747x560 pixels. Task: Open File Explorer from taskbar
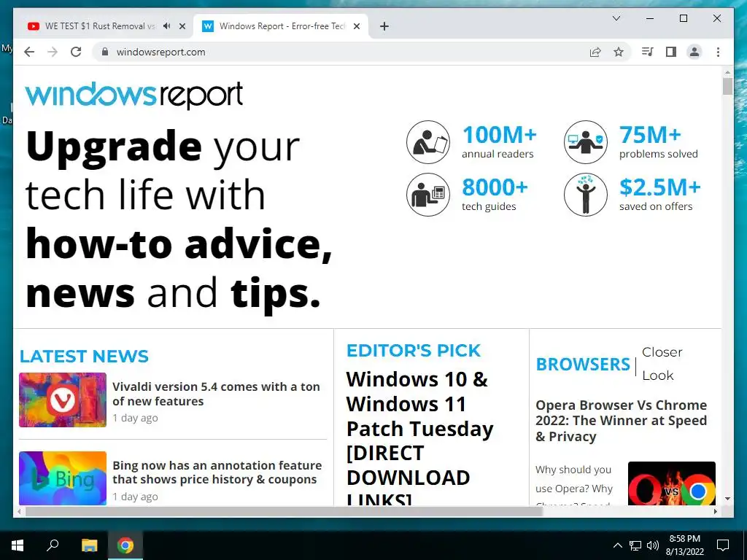89,545
